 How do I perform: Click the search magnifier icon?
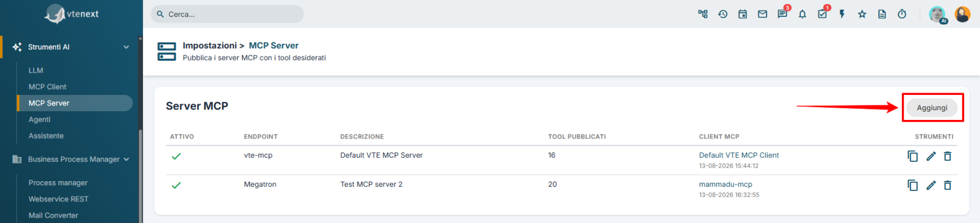160,14
